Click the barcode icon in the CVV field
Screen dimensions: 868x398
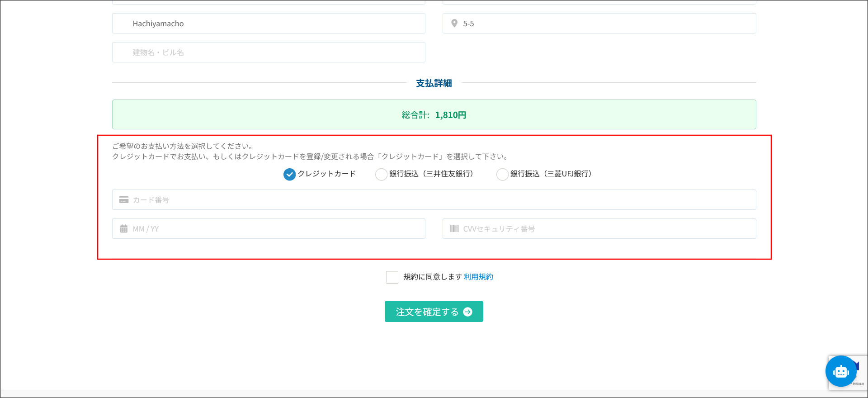pyautogui.click(x=454, y=229)
